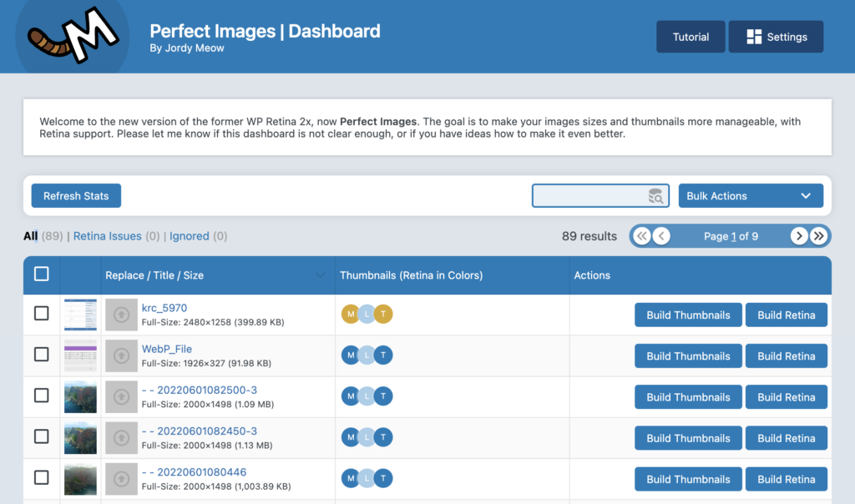Select the checkbox for 20220601082450-3

click(42, 436)
